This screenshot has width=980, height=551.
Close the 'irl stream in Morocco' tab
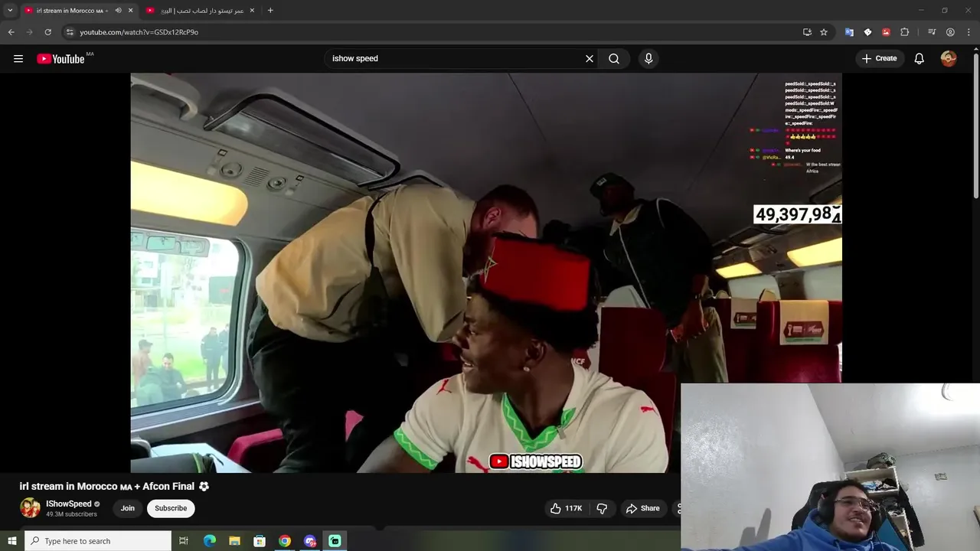(130, 11)
